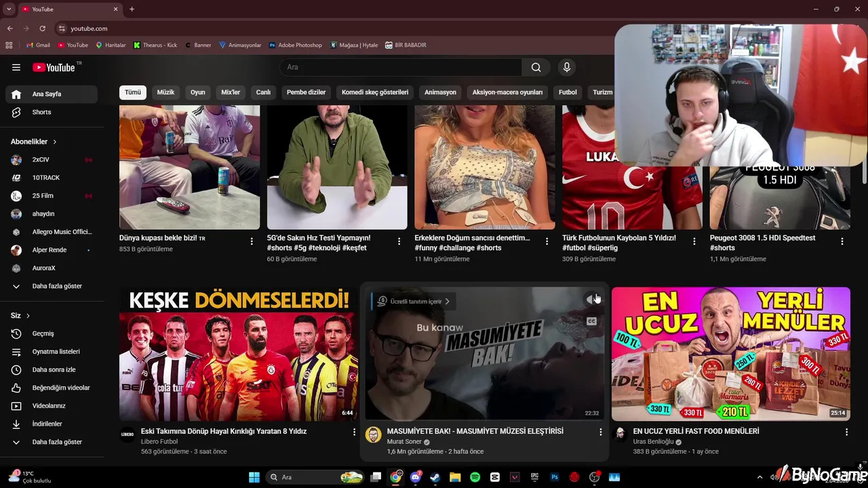Screen dimensions: 868x488
Task: Expand Ücretli tanıtım içerir notice
Action: coord(415,301)
